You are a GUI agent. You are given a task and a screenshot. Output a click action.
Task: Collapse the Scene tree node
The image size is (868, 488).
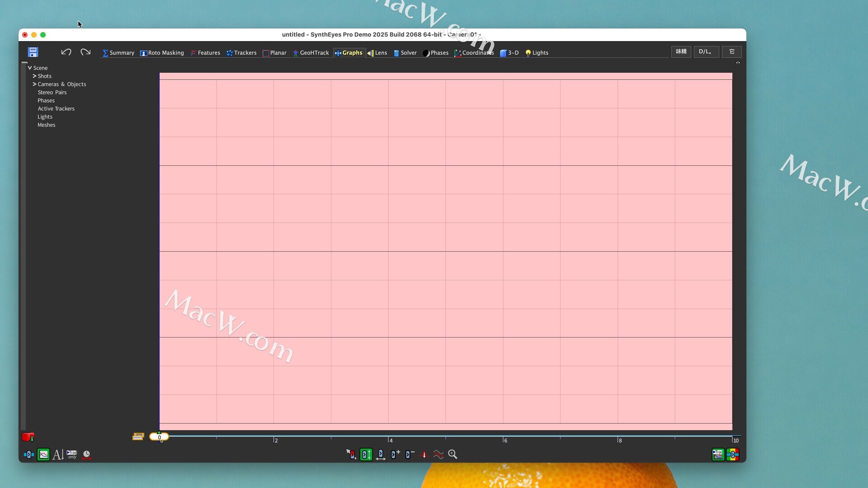pyautogui.click(x=30, y=68)
